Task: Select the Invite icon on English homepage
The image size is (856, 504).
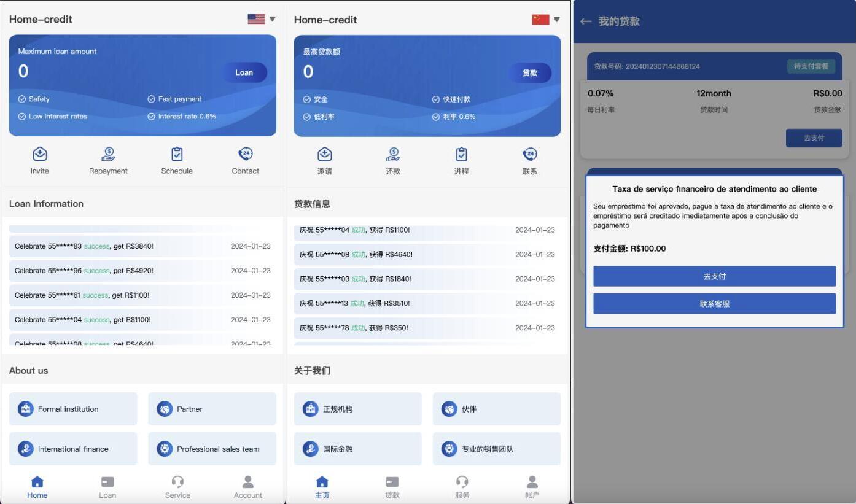Action: click(x=39, y=154)
